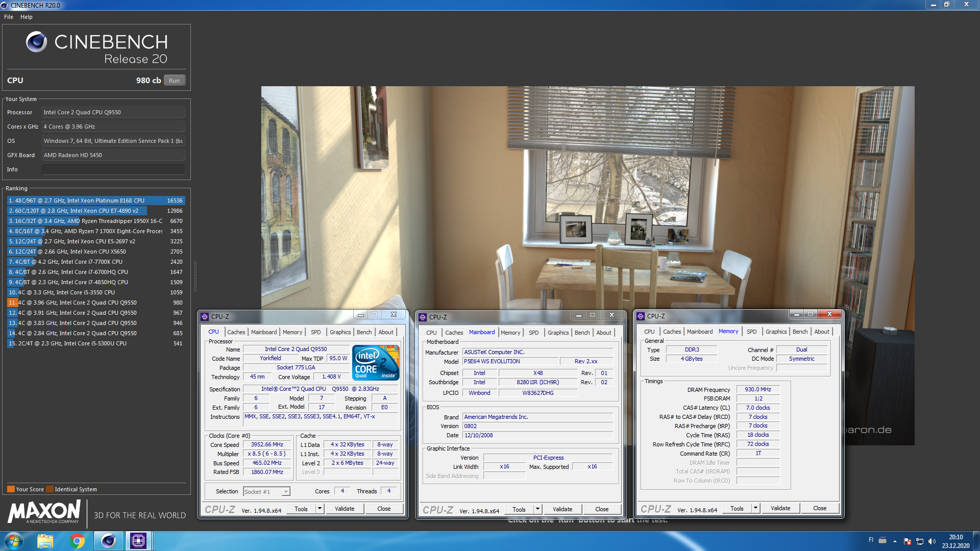Switch to the Caches tab in the first CPU-Z window
The image size is (980, 551).
coord(236,332)
